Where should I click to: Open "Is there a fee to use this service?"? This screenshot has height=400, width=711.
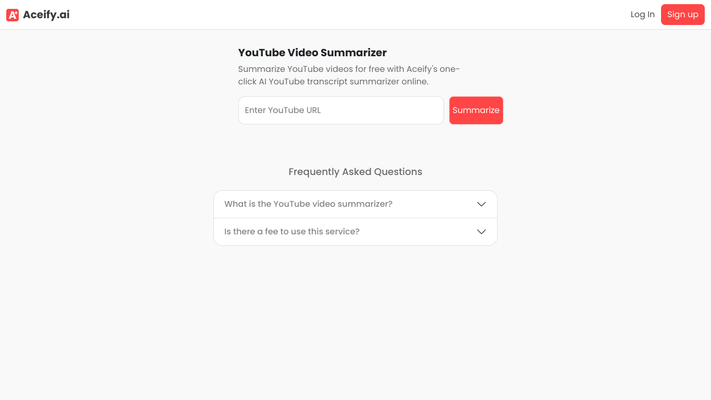pyautogui.click(x=355, y=232)
